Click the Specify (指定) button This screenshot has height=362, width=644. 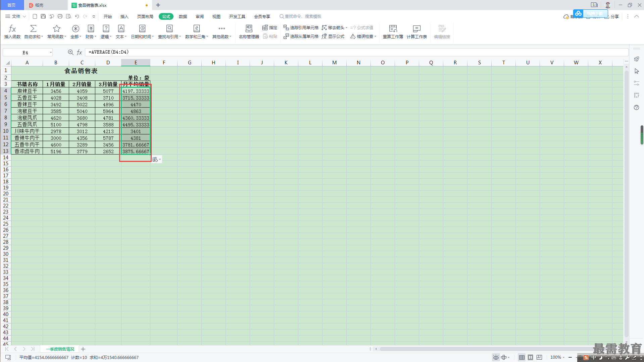click(x=270, y=27)
